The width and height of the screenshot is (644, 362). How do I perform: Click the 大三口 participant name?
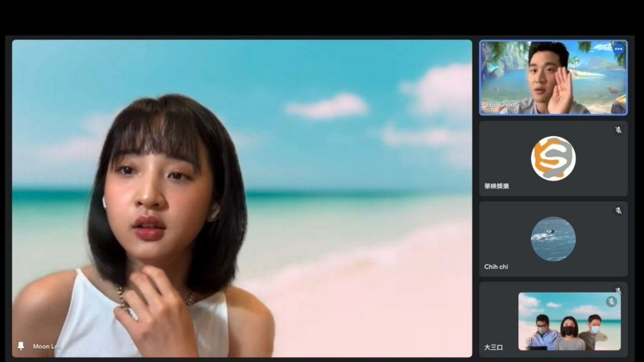click(x=493, y=347)
